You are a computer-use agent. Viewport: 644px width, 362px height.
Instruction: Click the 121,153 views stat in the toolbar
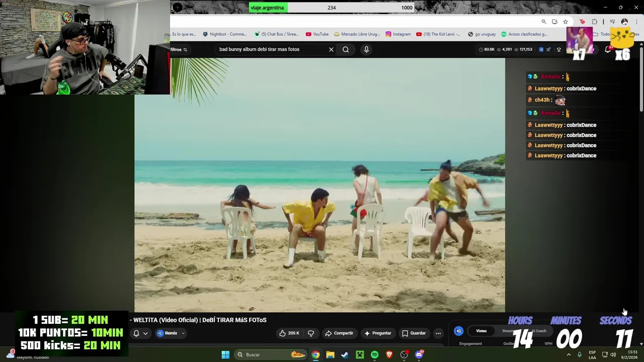click(x=523, y=49)
